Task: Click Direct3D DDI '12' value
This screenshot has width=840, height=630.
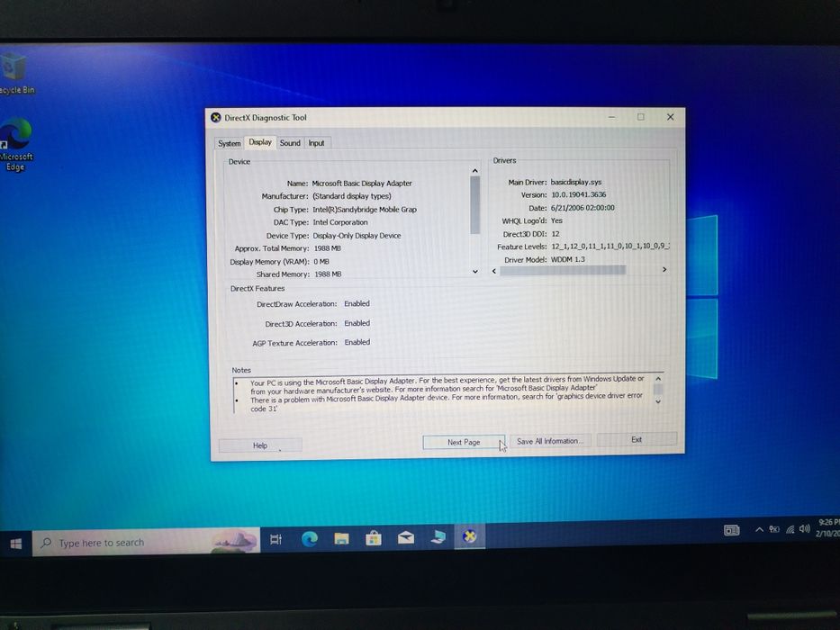Action: [555, 234]
